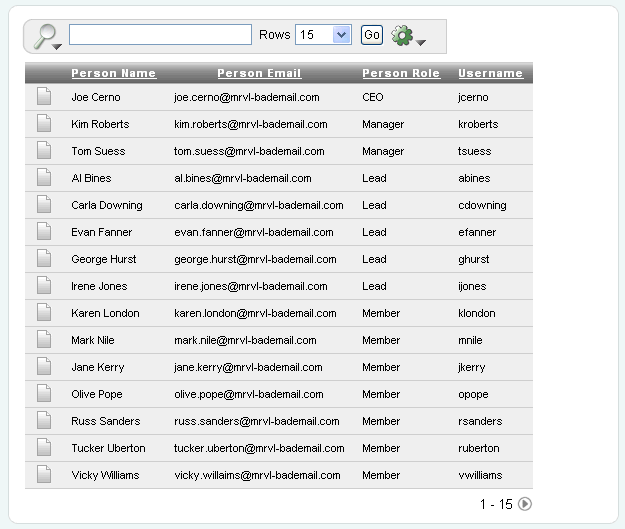Open the edit icon for Vicky Williams
This screenshot has width=625, height=529.
click(44, 475)
